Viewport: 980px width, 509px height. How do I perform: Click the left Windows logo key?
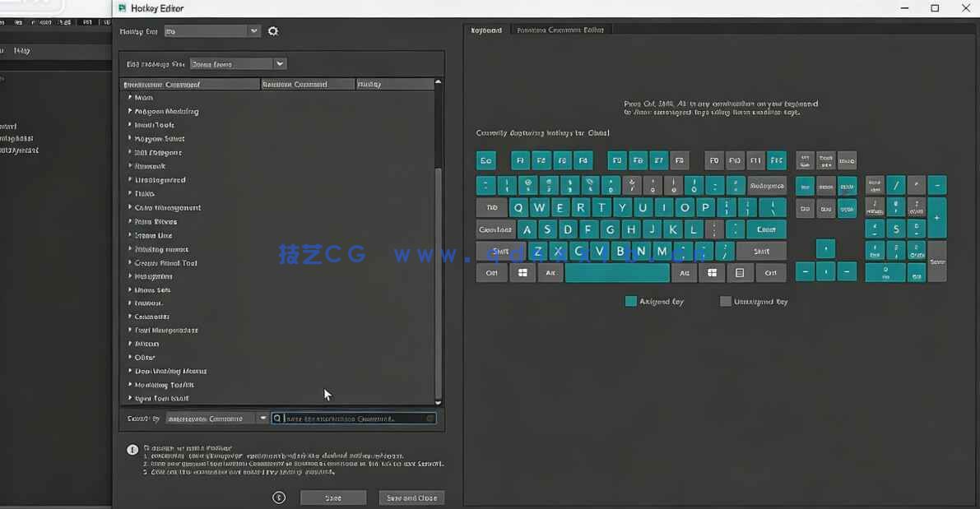(522, 273)
